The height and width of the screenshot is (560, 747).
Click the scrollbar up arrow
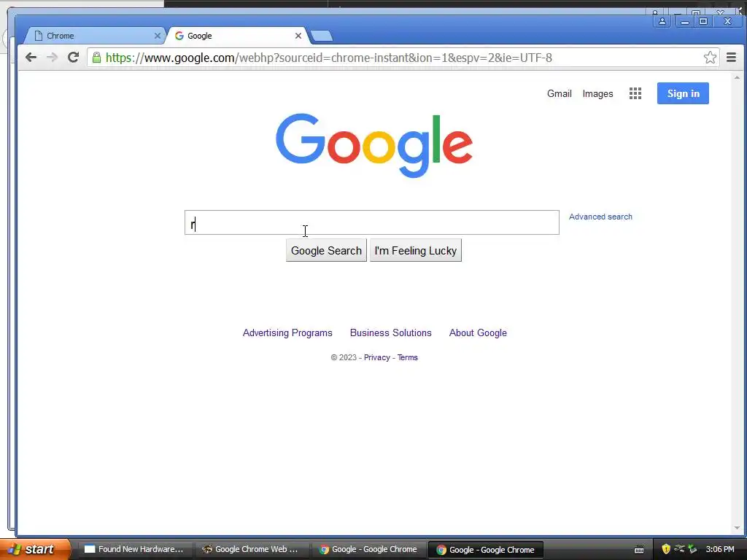tap(737, 77)
